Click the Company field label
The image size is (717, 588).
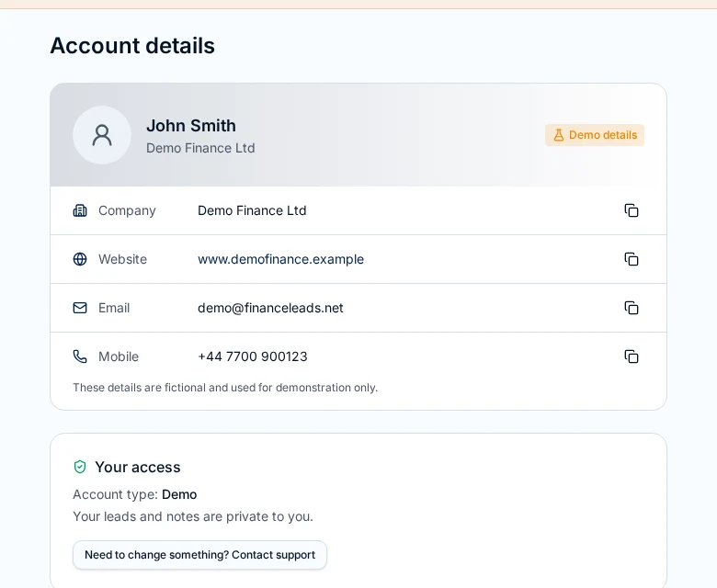click(x=127, y=210)
